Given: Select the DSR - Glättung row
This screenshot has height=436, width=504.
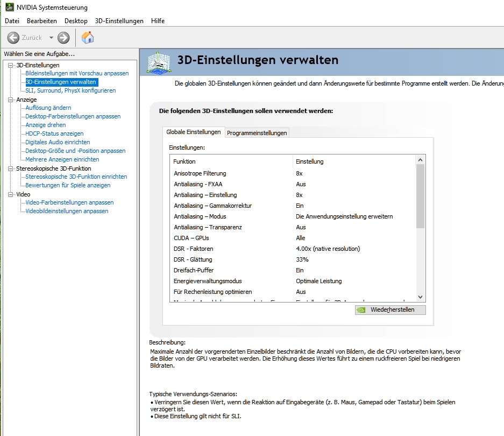Looking at the screenshot, I should coord(293,259).
